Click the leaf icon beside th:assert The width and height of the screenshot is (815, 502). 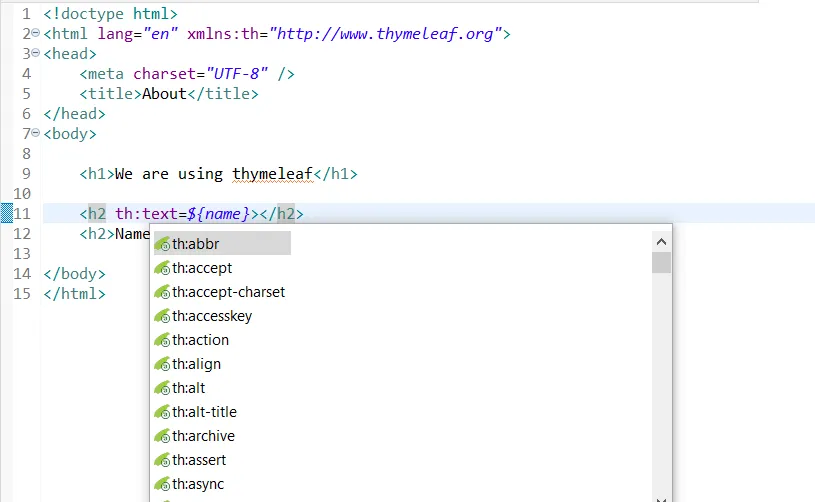tap(163, 460)
